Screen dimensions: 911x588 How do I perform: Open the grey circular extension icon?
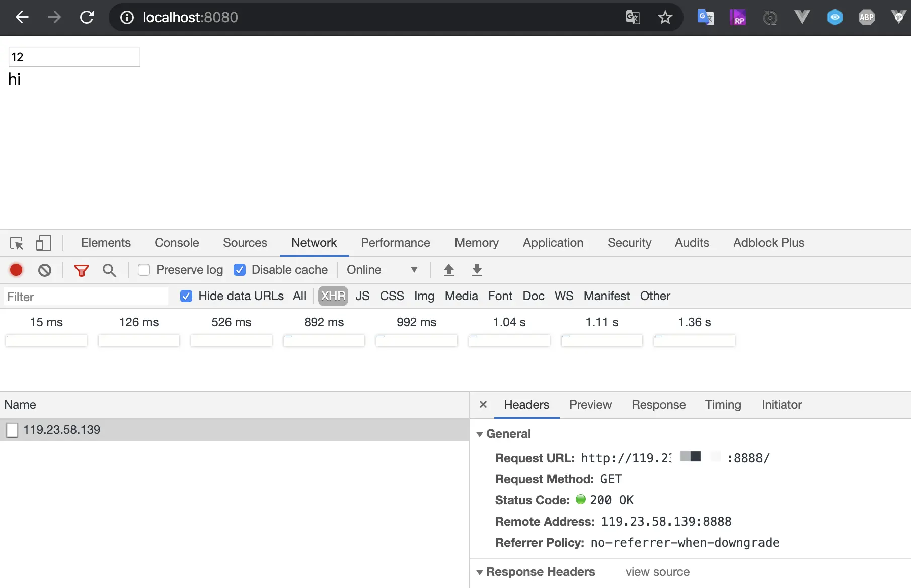point(770,18)
